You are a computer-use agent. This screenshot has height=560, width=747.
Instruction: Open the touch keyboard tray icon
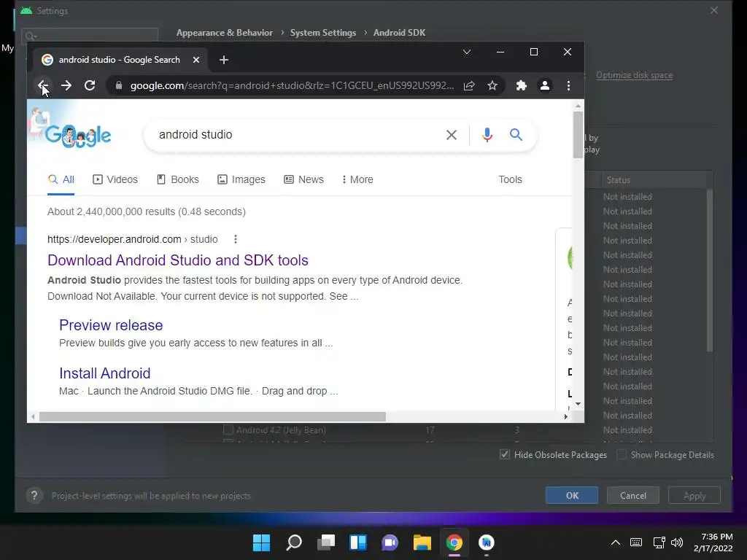tap(636, 542)
